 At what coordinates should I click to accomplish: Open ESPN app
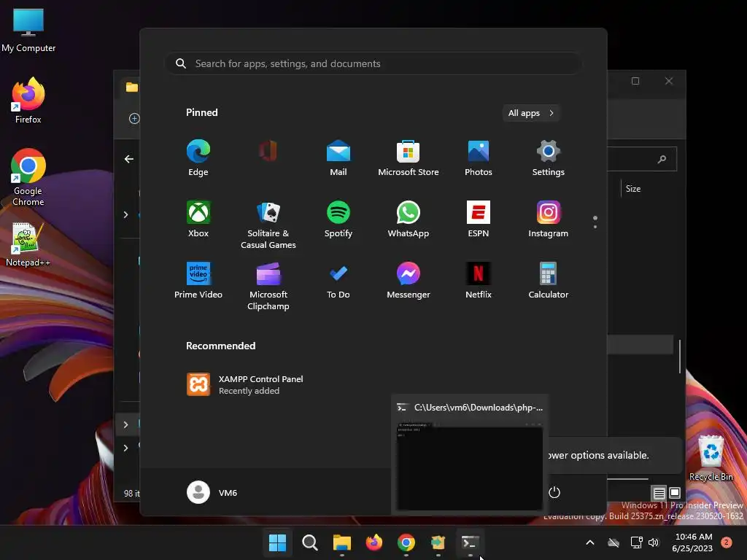point(479,219)
